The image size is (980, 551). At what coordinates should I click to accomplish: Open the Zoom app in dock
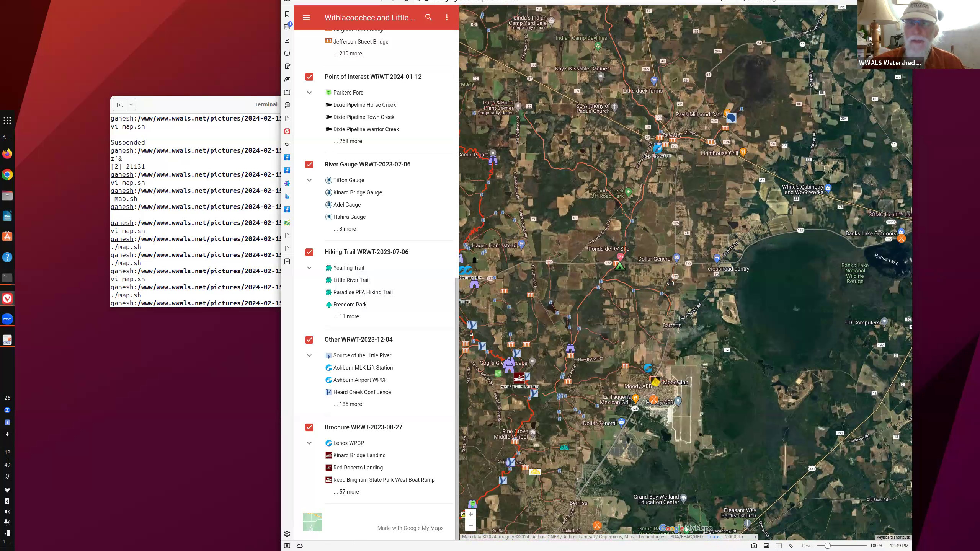(7, 319)
